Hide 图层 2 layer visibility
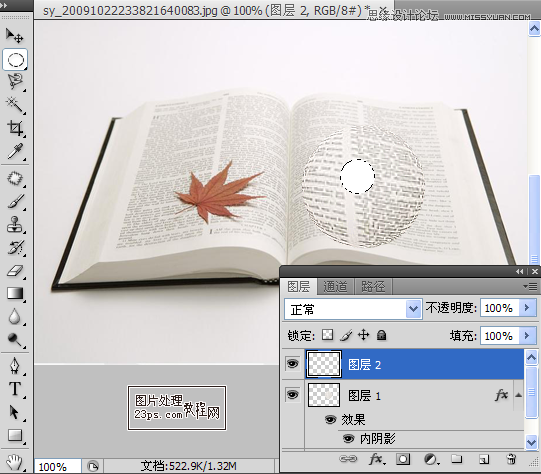 [292, 364]
